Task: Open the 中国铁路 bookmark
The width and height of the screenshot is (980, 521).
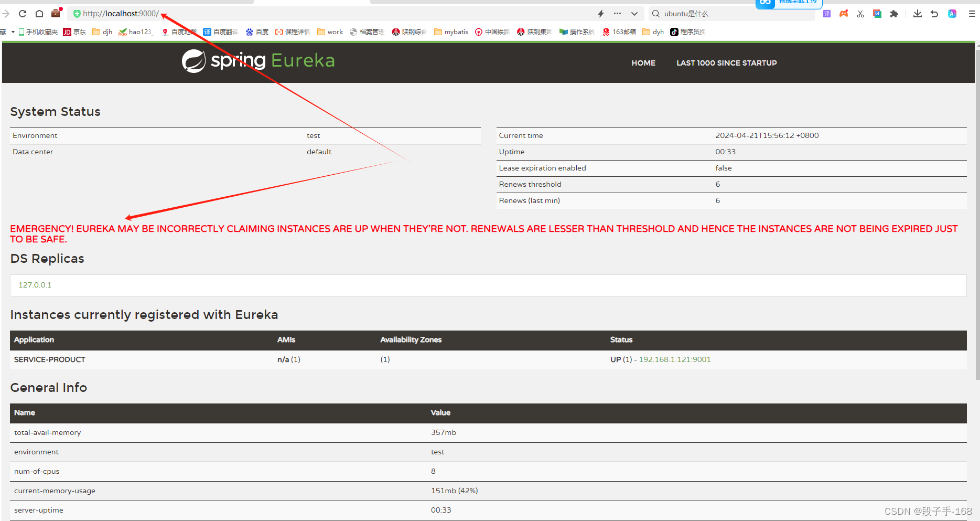Action: click(x=492, y=32)
